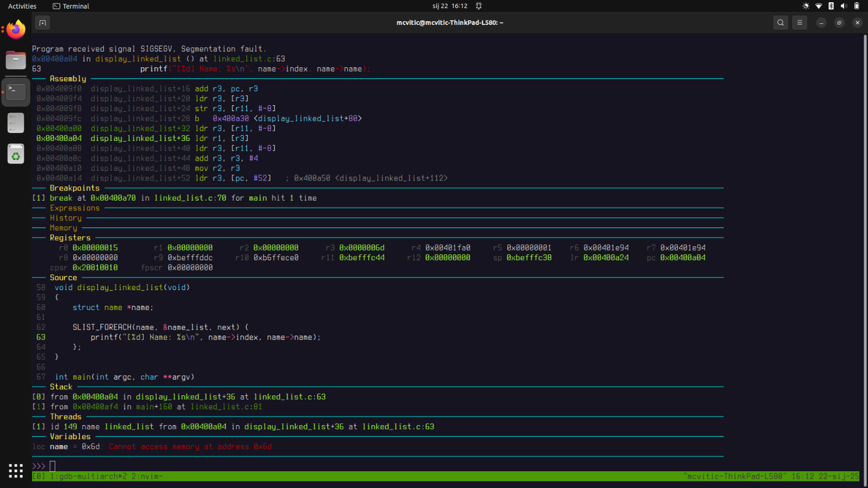Open the brightness indicator in system tray
This screenshot has height=488, width=868.
click(806, 6)
